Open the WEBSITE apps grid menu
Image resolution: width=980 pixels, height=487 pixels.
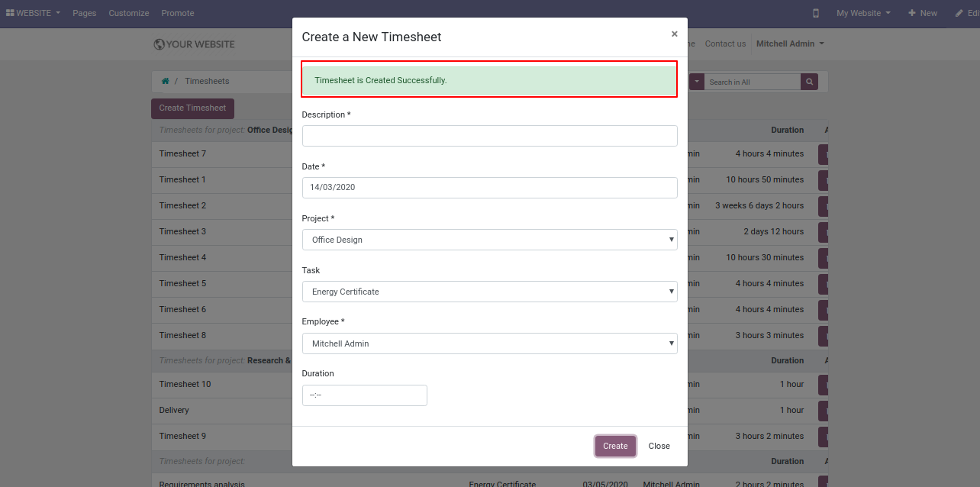click(x=33, y=13)
